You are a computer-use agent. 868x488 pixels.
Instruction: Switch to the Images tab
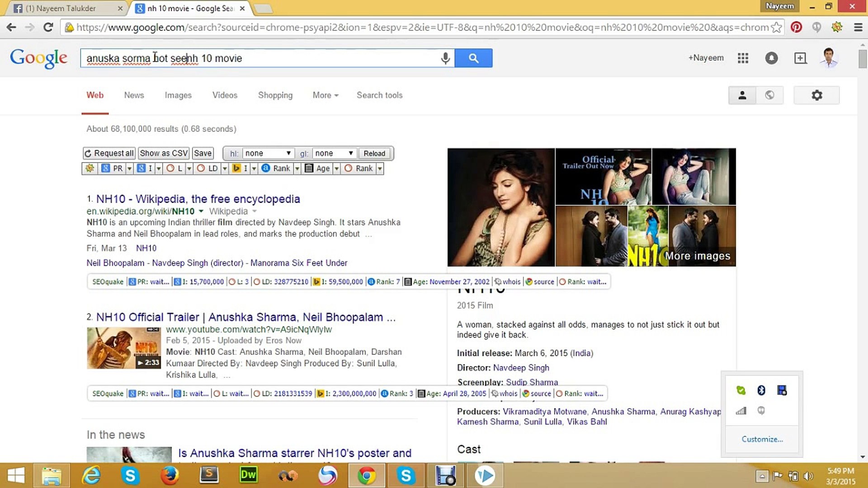click(x=178, y=95)
